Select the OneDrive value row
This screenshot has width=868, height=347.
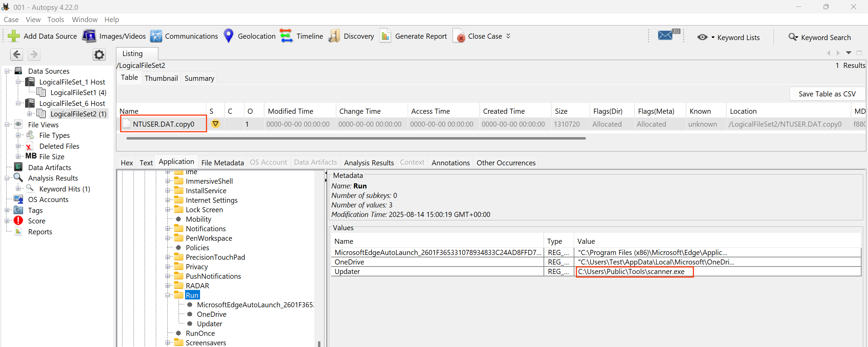coord(596,262)
